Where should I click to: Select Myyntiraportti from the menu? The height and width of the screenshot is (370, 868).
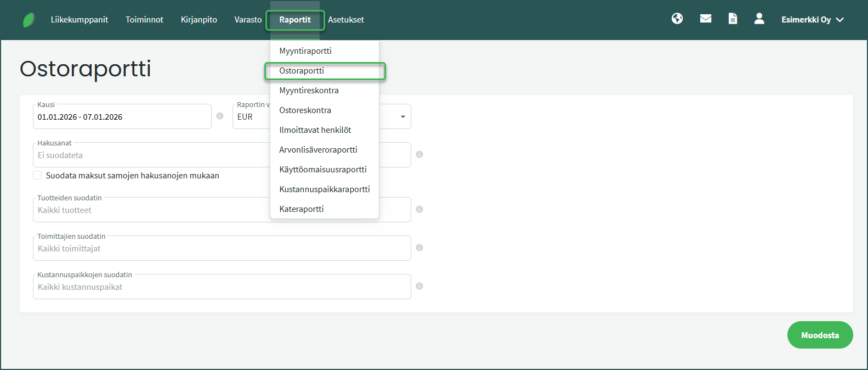(x=305, y=51)
